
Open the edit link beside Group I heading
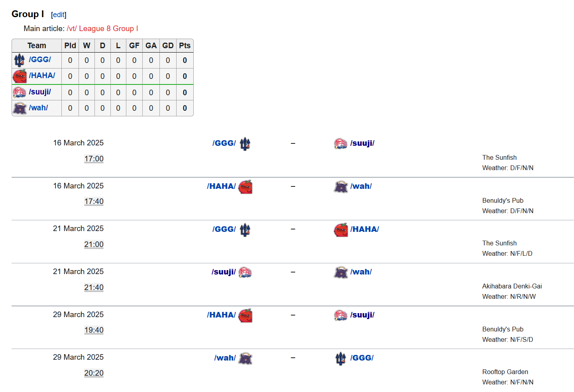59,15
